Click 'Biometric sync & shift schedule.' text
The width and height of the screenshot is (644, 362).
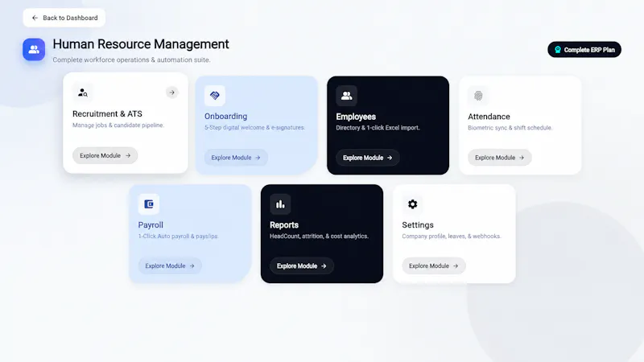(x=510, y=128)
